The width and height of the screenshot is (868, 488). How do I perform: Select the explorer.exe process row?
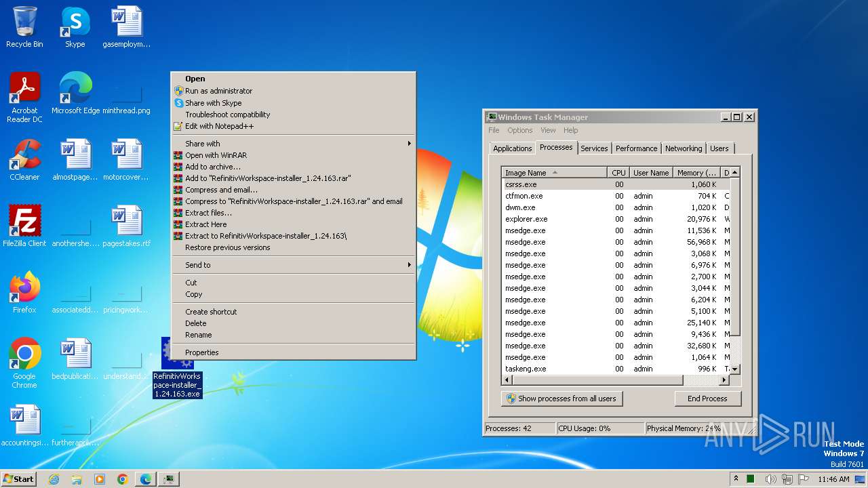pos(615,219)
